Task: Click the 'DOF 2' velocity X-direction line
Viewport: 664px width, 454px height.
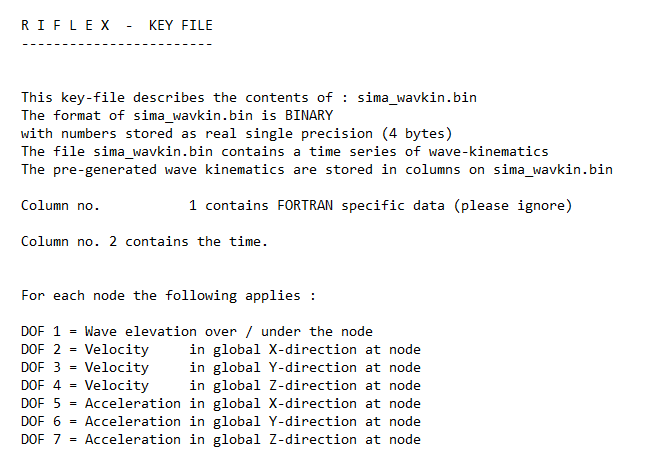Action: click(x=220, y=349)
